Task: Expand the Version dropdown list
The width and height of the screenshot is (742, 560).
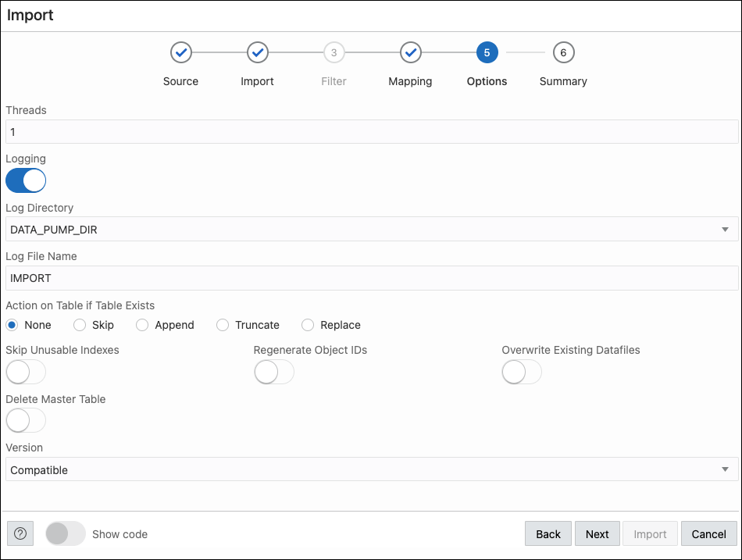Action: point(372,470)
